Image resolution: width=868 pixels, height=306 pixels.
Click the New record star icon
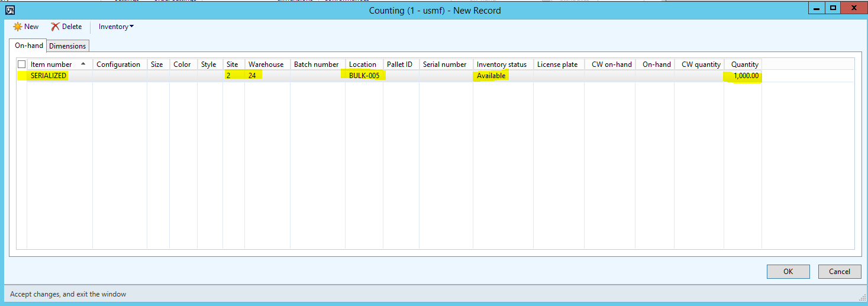tap(17, 27)
